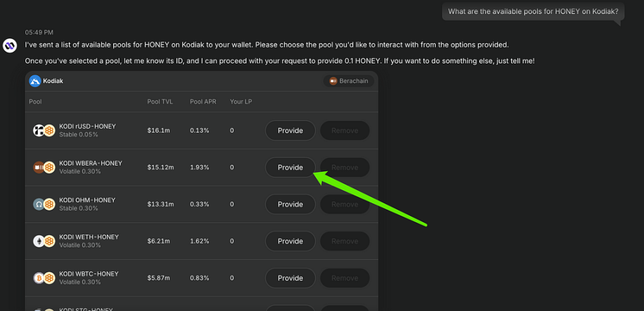Click the Pool TVL column header

coord(160,101)
